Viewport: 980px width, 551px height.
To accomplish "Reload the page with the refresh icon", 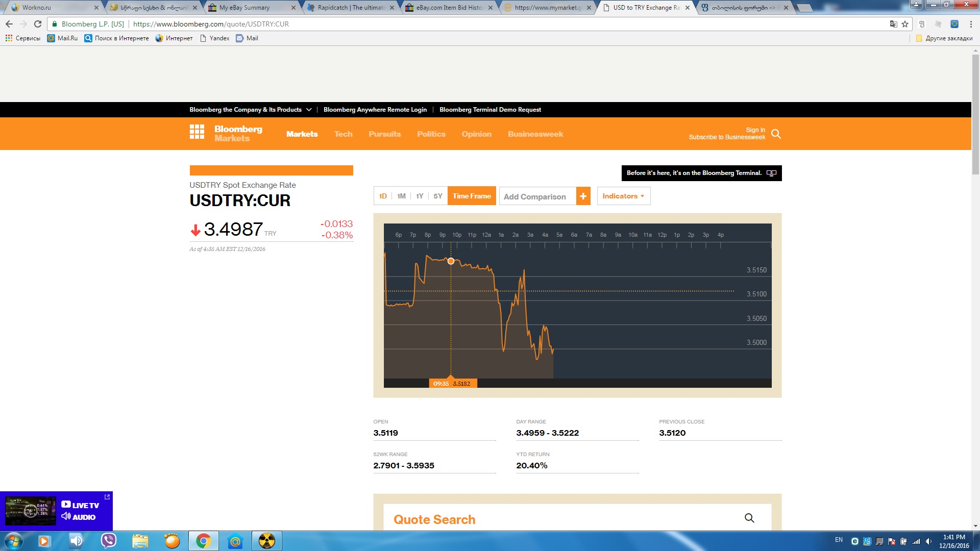I will pyautogui.click(x=38, y=24).
